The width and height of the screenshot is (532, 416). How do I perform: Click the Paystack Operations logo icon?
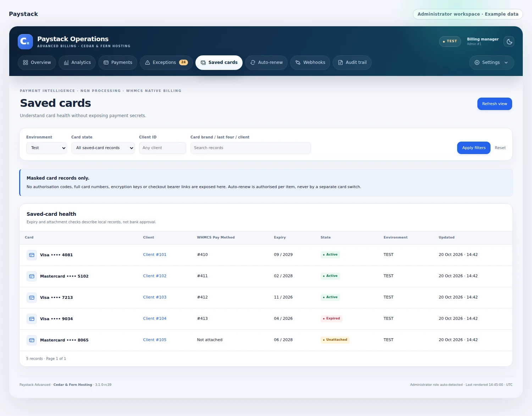pos(25,42)
